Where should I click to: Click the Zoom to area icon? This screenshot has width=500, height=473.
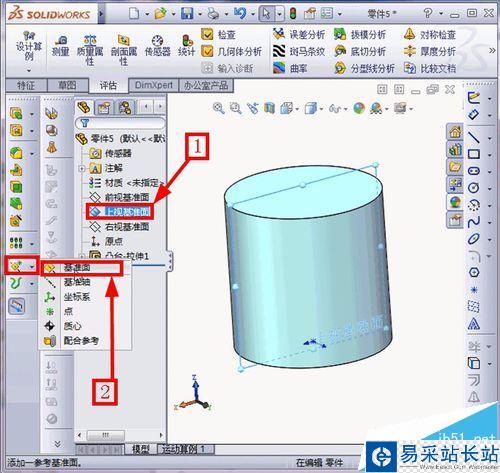[236, 108]
